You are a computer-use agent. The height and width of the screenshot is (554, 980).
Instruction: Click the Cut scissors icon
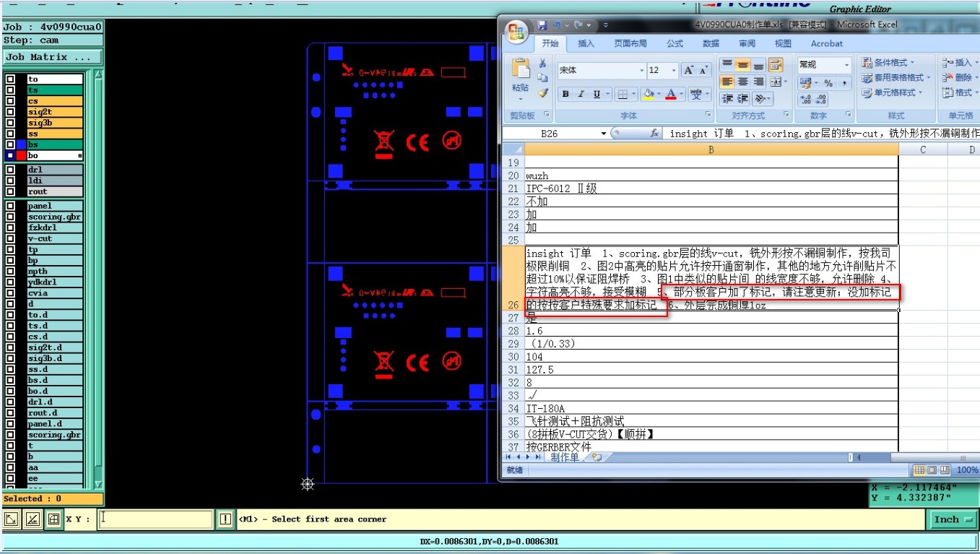pos(543,64)
